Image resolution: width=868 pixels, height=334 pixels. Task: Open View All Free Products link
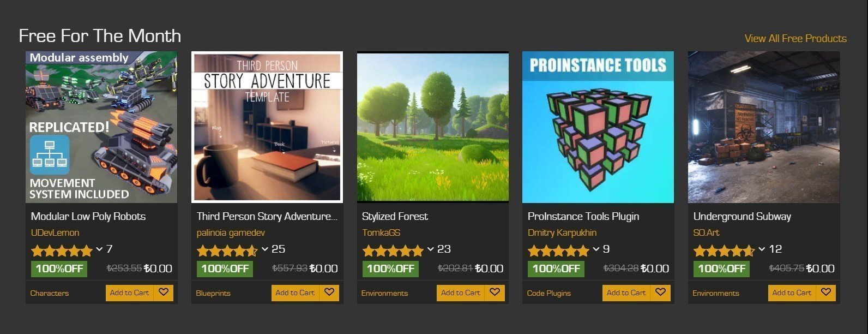(x=795, y=38)
